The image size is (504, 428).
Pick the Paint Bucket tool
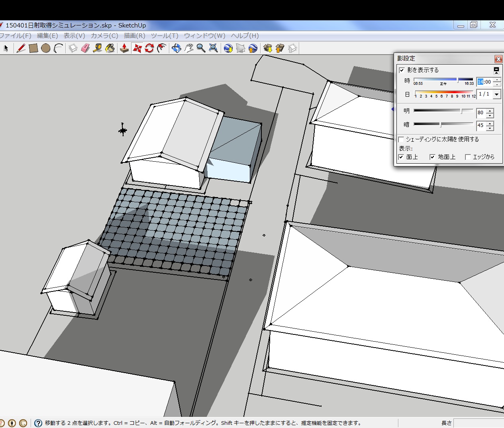click(110, 48)
